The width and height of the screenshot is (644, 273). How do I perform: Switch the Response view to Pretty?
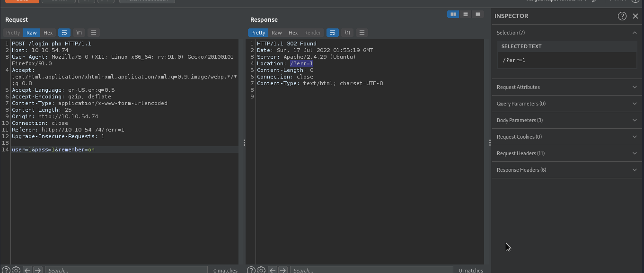[258, 33]
